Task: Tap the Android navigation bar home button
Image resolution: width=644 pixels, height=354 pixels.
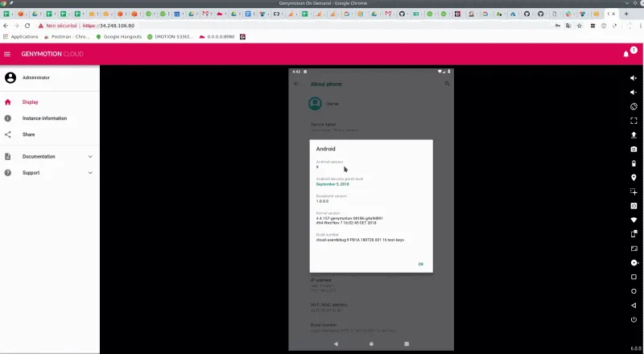Action: point(371,344)
